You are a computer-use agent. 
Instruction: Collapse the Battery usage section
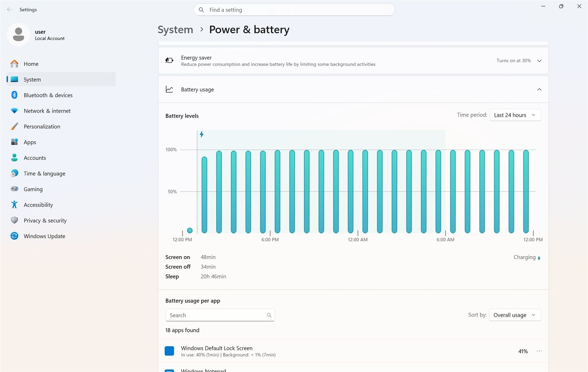(539, 89)
